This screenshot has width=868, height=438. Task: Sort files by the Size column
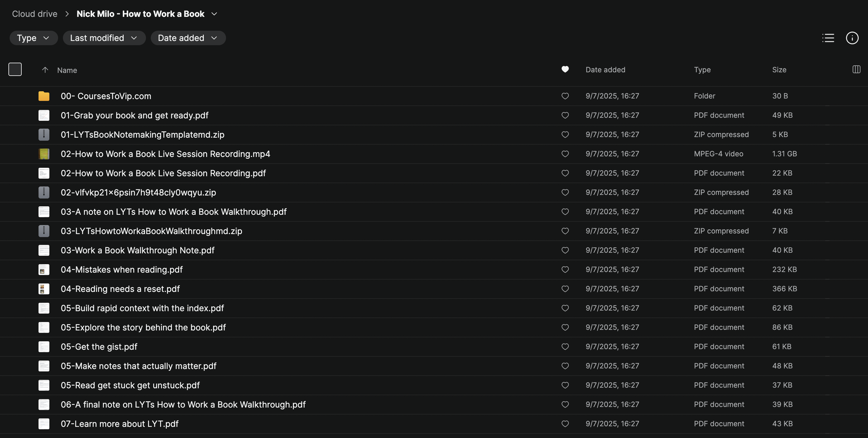[779, 70]
